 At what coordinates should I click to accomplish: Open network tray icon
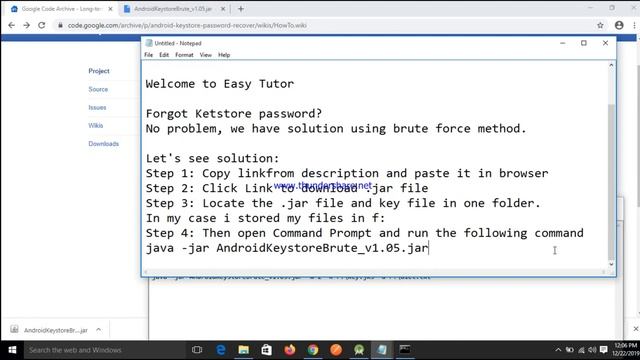pyautogui.click(x=581, y=350)
